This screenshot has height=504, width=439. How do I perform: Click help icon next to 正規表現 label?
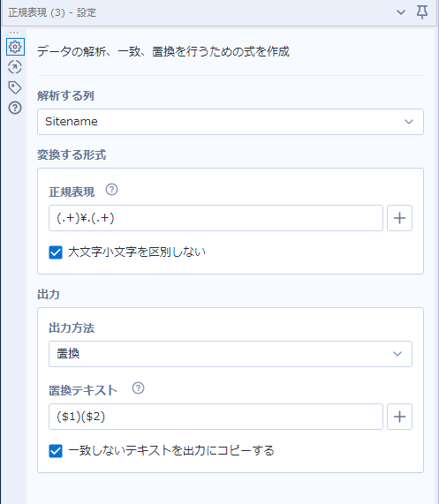(112, 190)
